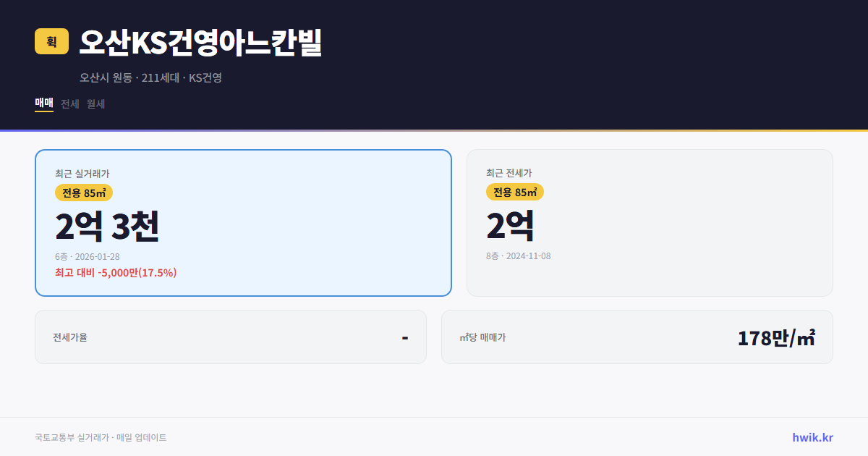Open the 최근 실거래가 card
Viewport: 868px width, 456px height.
[243, 222]
